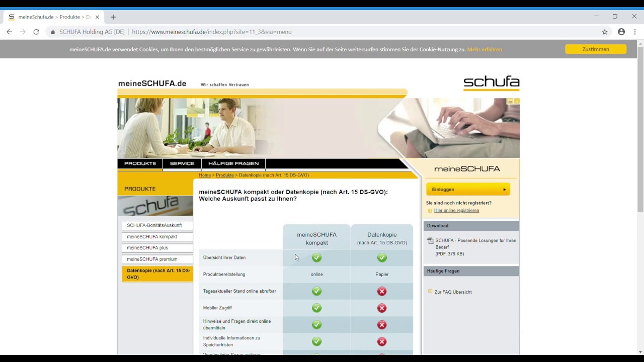Click red cross in Hinweise und Fragen row
This screenshot has width=644, height=362.
[382, 325]
